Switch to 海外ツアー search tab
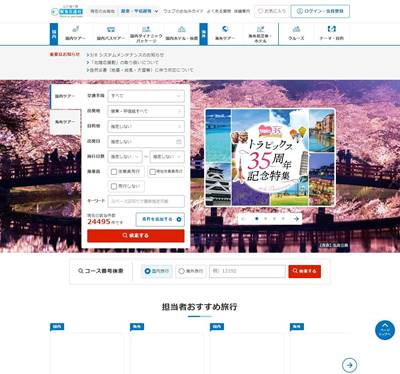400x374 pixels. coord(65,122)
